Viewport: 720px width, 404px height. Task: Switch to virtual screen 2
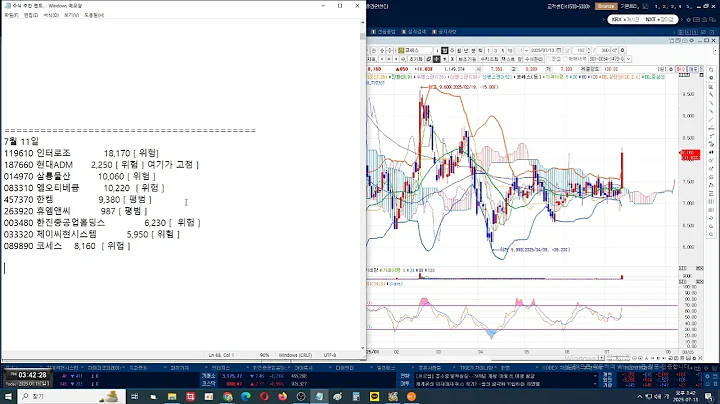pos(664,6)
